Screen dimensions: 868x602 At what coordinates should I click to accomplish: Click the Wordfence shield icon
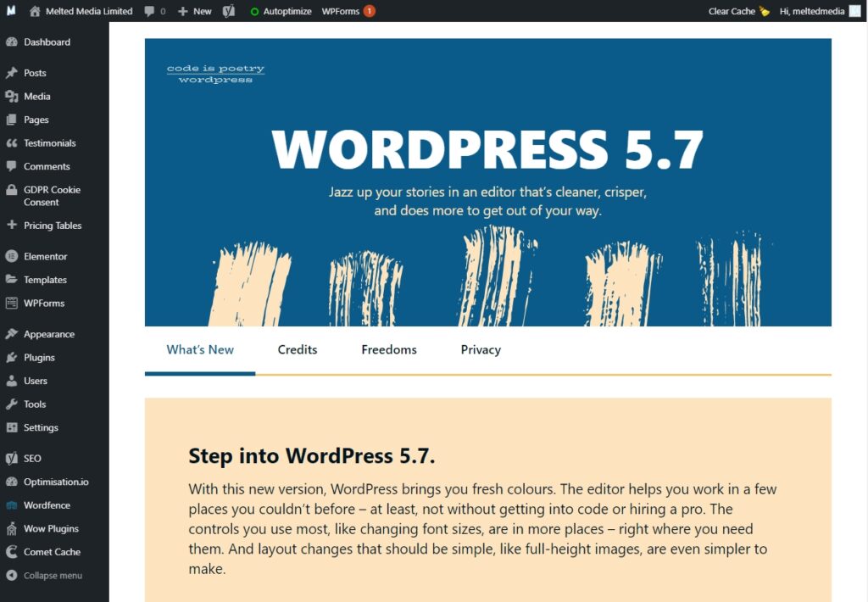[12, 505]
